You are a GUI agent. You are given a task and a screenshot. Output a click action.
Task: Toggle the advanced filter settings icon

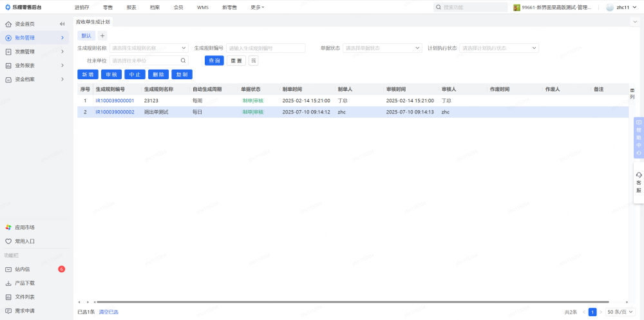pos(254,61)
